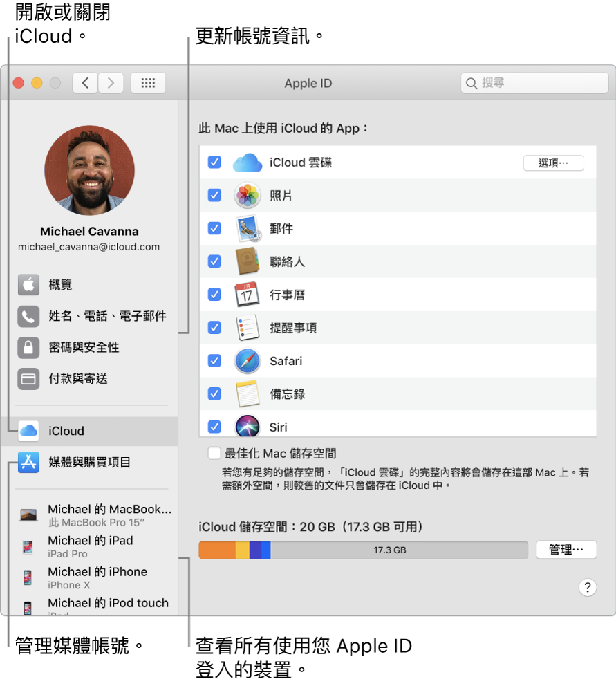Click the iPad Pro device icon
Screen dimensions: 616x686
pos(28,546)
